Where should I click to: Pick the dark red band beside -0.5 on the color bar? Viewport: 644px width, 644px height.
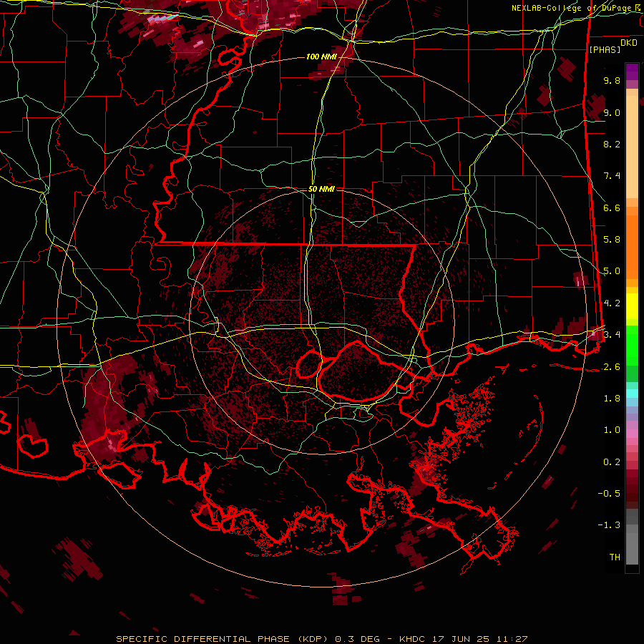point(632,493)
